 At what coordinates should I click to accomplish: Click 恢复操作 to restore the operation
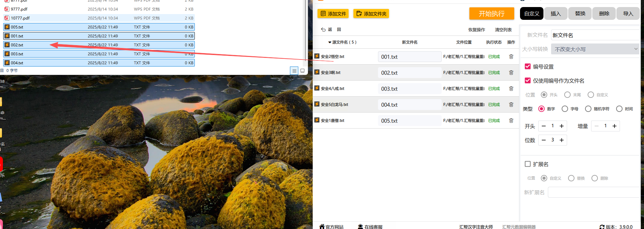point(477,30)
